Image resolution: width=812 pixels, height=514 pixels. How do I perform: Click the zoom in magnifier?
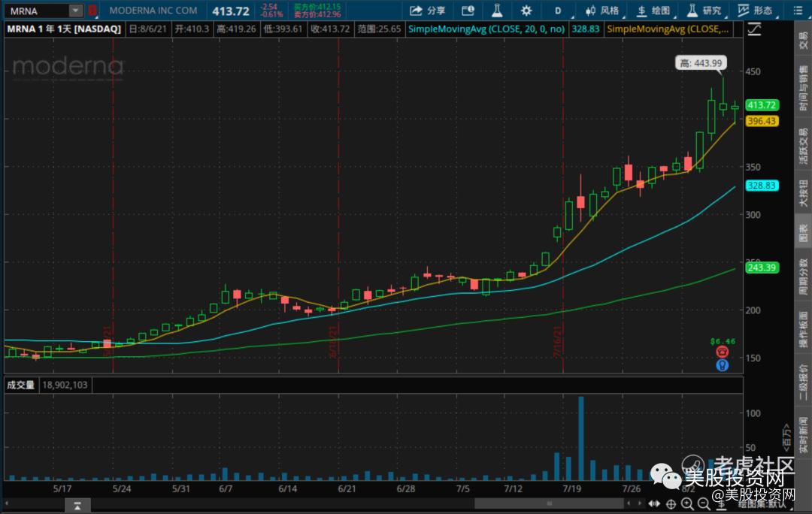tap(687, 503)
